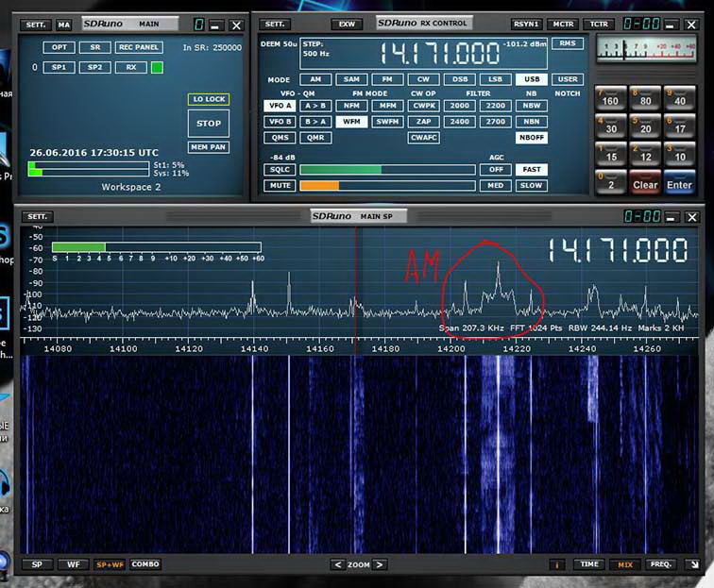Set AGC to SLOW
714x588 pixels.
click(x=532, y=185)
